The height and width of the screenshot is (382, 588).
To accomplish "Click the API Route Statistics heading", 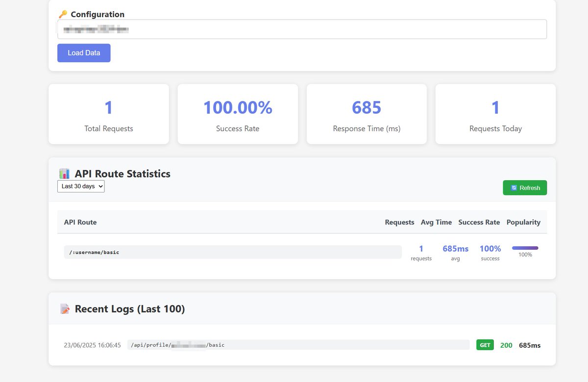I will pyautogui.click(x=122, y=173).
